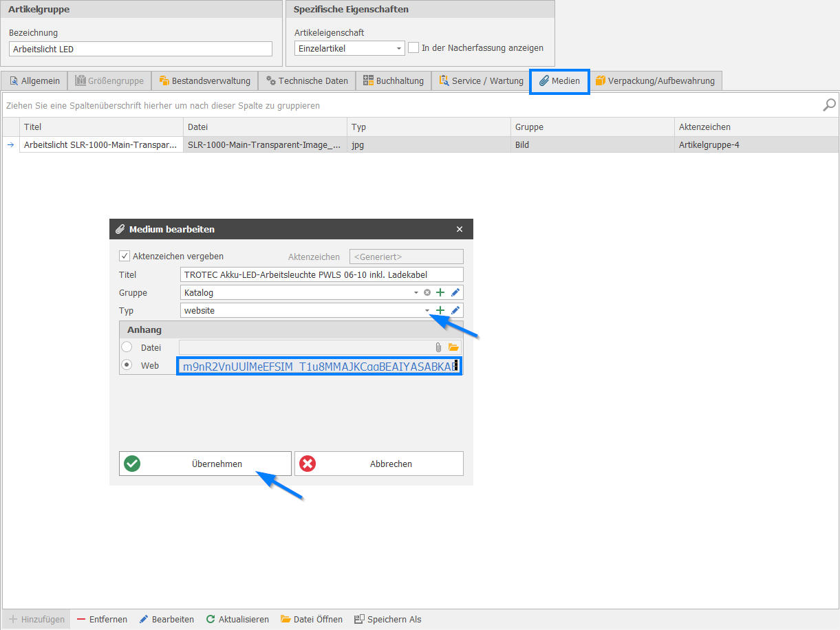The height and width of the screenshot is (630, 840).
Task: Clear the Gruppe field with the x icon
Action: (427, 292)
